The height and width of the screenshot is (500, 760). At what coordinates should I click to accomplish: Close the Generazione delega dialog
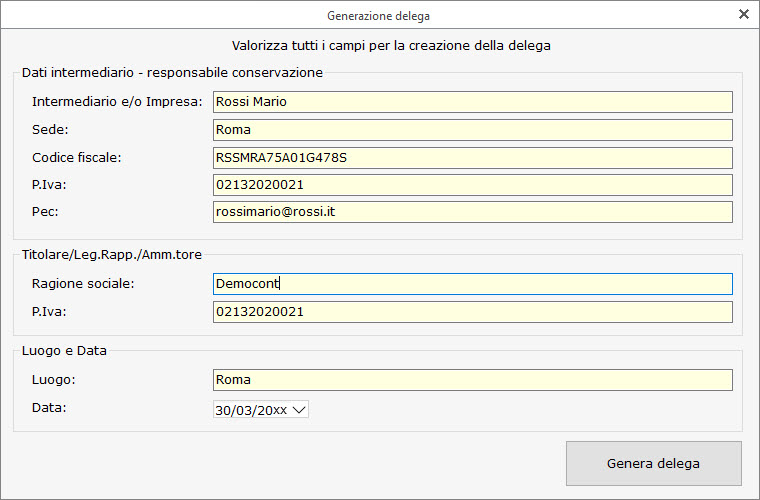[x=744, y=15]
